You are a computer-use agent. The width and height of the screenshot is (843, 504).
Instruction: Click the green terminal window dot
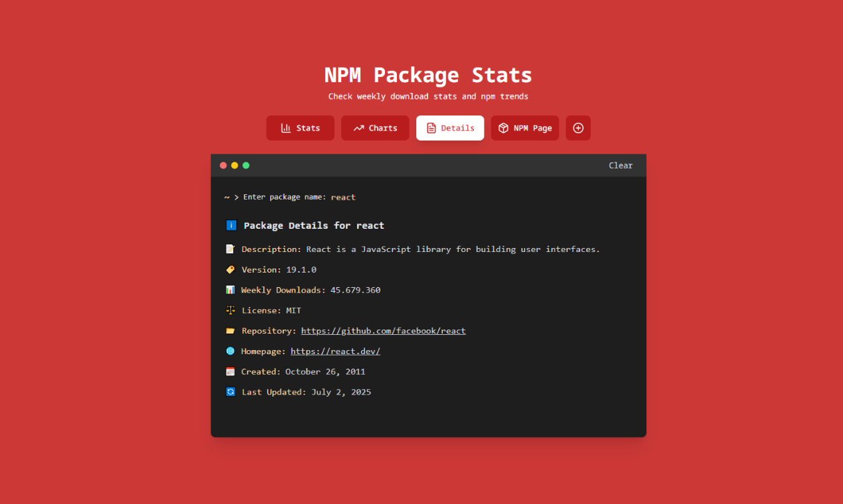point(246,166)
